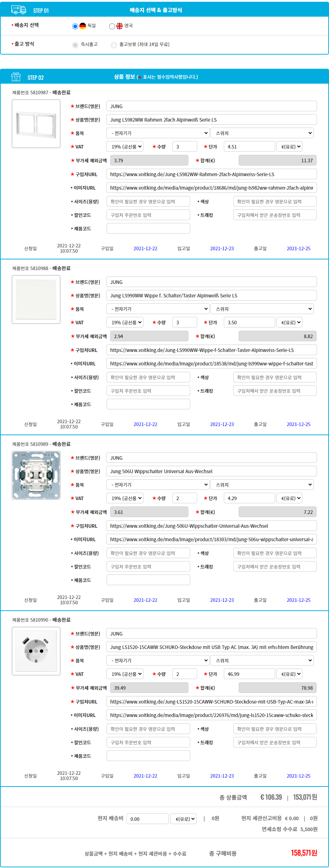329x868 pixels.
Task: Choose 출고보류 (최대 14일 무료) option
Action: (x=114, y=45)
